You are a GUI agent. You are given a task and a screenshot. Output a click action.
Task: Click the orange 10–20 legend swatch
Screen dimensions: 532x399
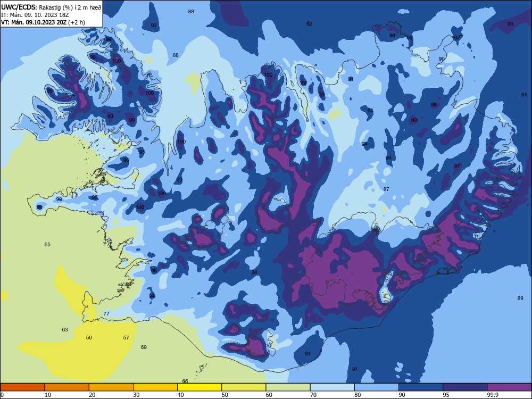(67, 387)
